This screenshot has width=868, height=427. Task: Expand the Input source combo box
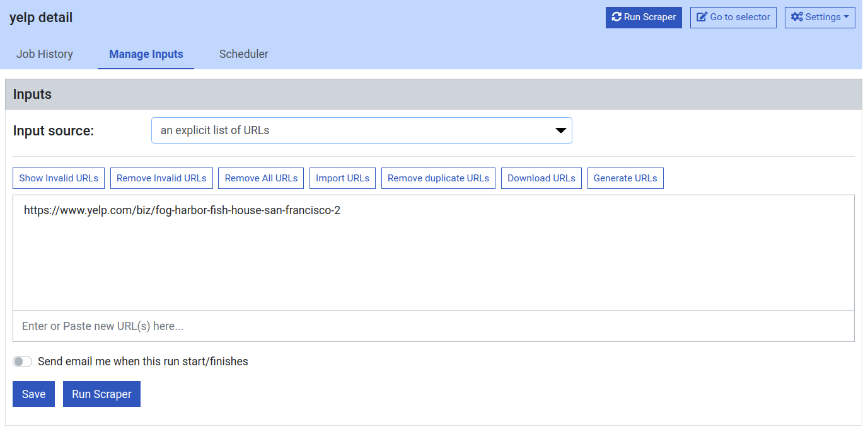pos(362,130)
